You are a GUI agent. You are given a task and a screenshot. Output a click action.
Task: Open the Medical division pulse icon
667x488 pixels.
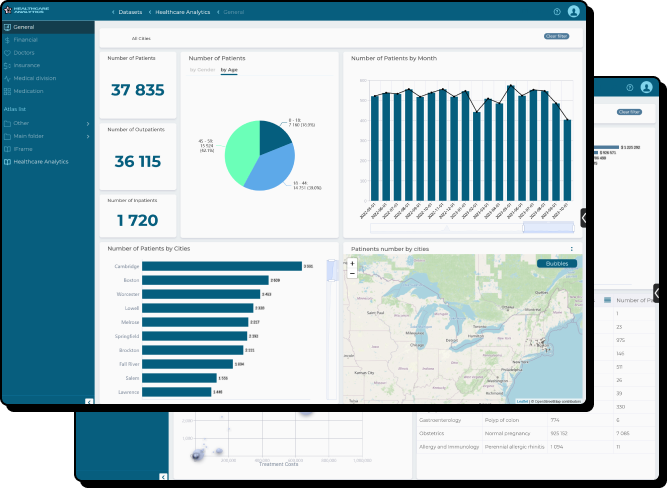click(x=8, y=78)
